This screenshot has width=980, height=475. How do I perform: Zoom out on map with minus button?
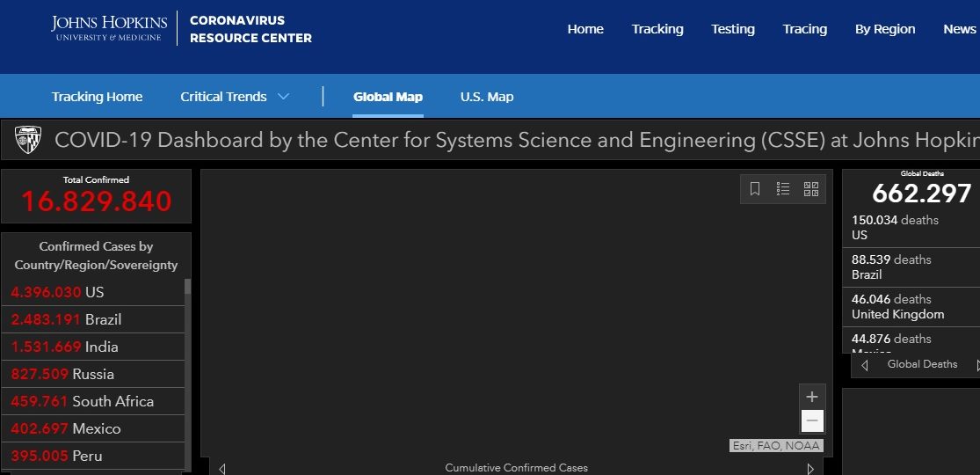coord(812,421)
